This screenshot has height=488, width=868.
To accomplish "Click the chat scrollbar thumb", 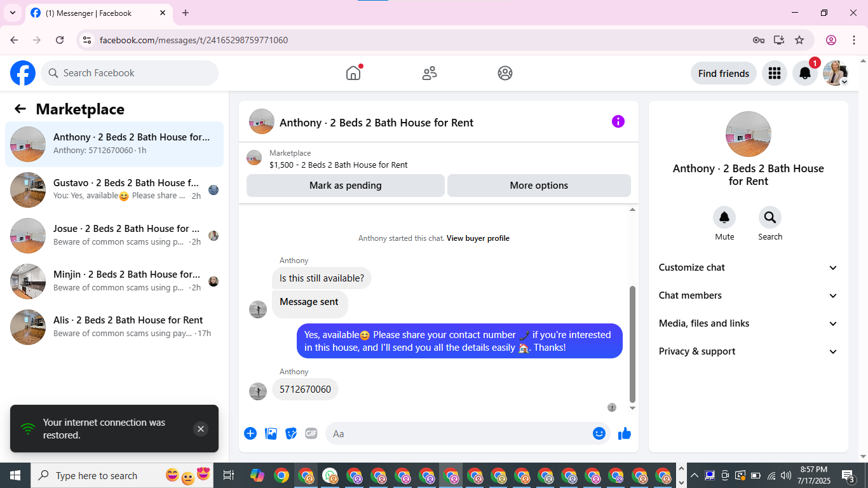I will [x=632, y=344].
